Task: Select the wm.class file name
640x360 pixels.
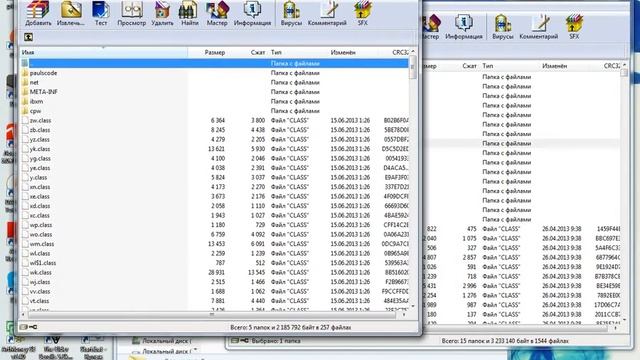Action: pyautogui.click(x=42, y=244)
